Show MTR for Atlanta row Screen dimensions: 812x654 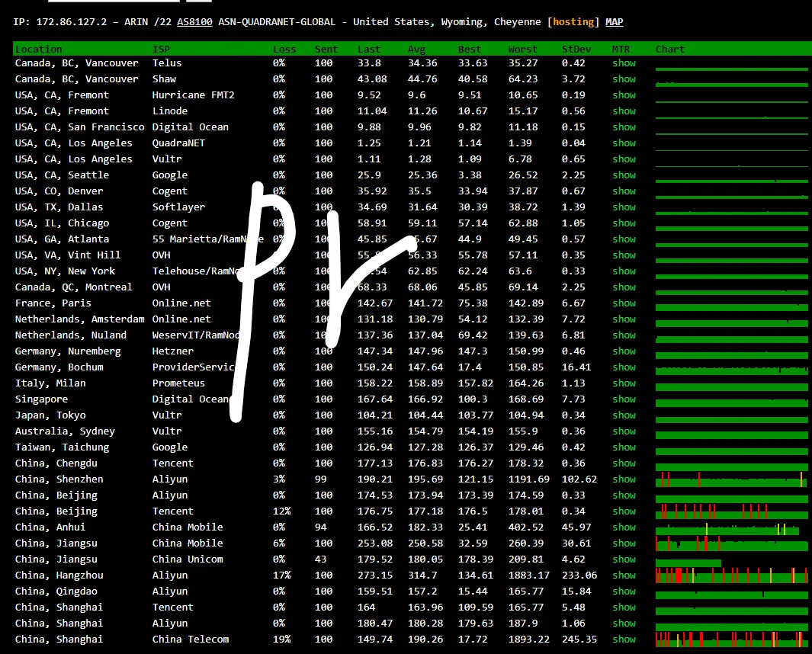click(x=624, y=239)
